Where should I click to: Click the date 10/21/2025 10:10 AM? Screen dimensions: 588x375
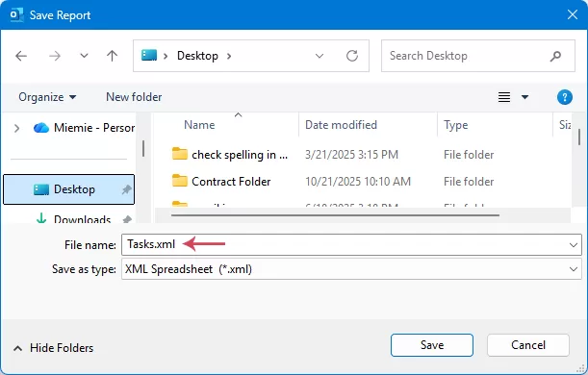click(x=358, y=182)
